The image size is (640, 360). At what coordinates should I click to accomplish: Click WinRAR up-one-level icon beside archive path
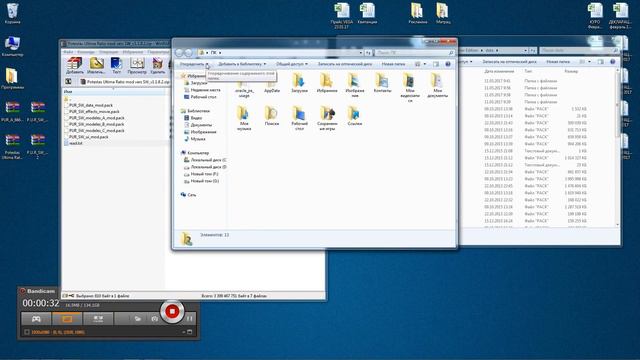(x=69, y=82)
